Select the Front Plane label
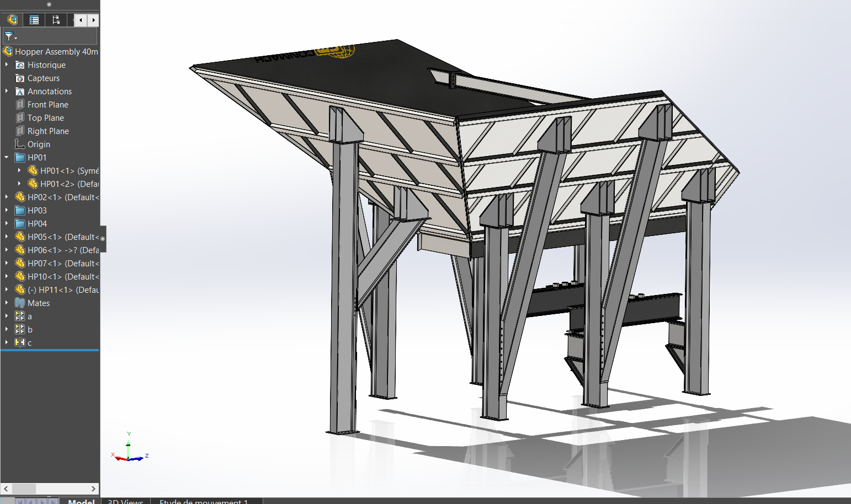This screenshot has height=504, width=851. point(48,104)
